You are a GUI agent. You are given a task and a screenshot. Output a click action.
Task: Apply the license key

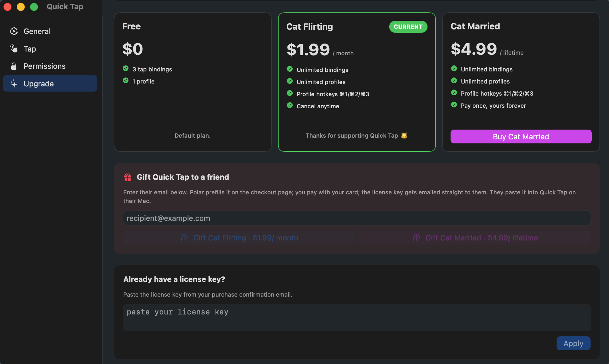pos(573,343)
